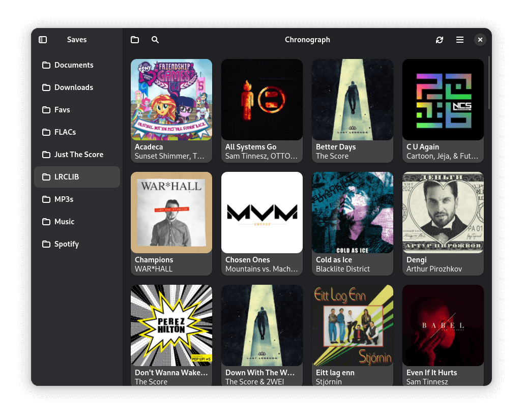Click the Cold as Ice title
Viewport: 523px width, 420px height.
[334, 260]
